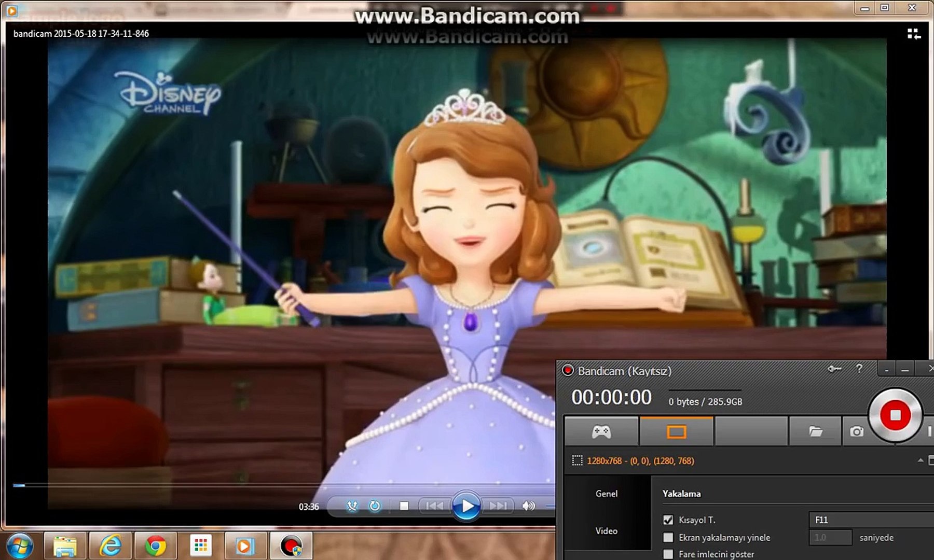Open Bandicam output folder
This screenshot has width=934, height=560.
pyautogui.click(x=815, y=431)
